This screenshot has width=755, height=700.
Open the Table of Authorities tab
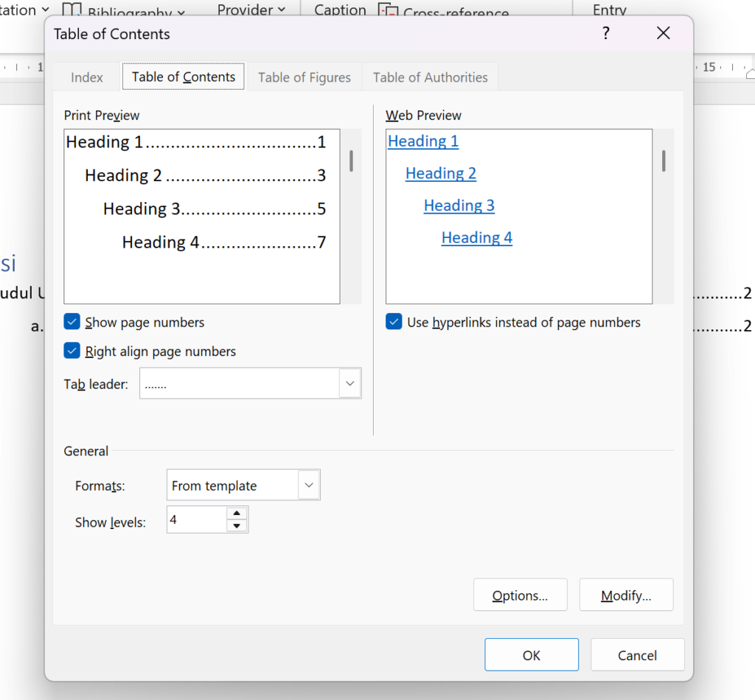(x=430, y=77)
